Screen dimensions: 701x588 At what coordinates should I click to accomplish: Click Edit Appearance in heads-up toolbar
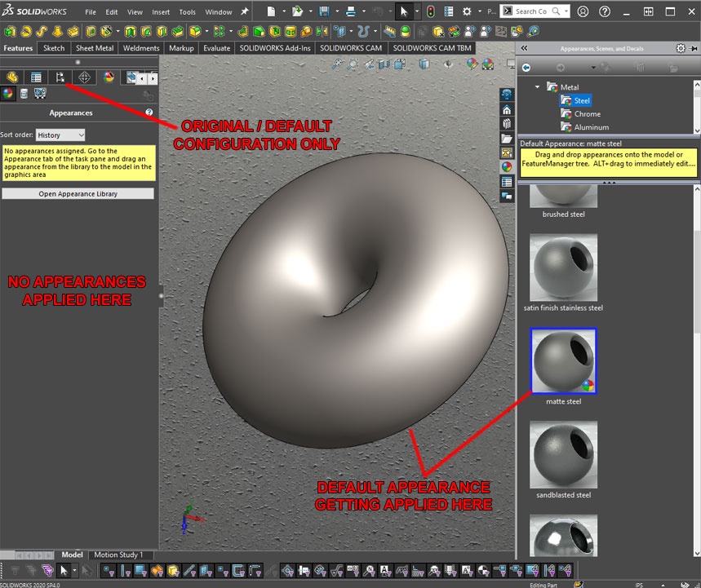(473, 64)
